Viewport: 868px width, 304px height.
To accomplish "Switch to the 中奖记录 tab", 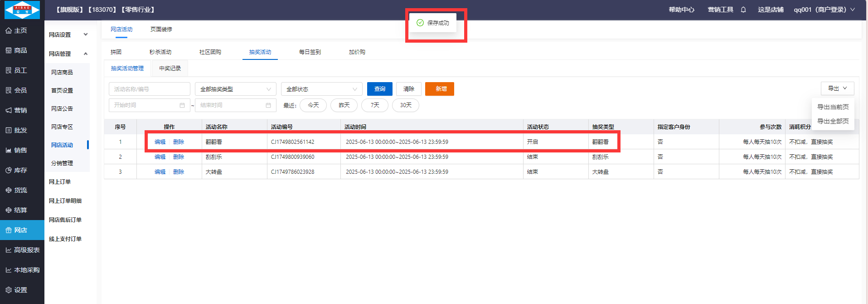I will coord(170,69).
